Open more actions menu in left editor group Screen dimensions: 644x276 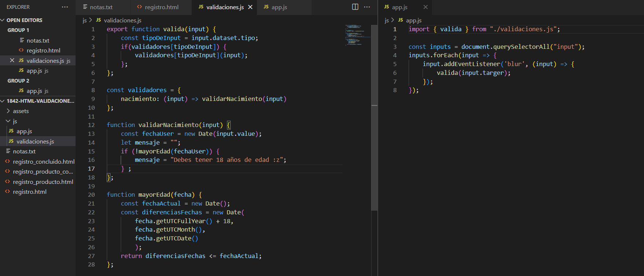(367, 7)
